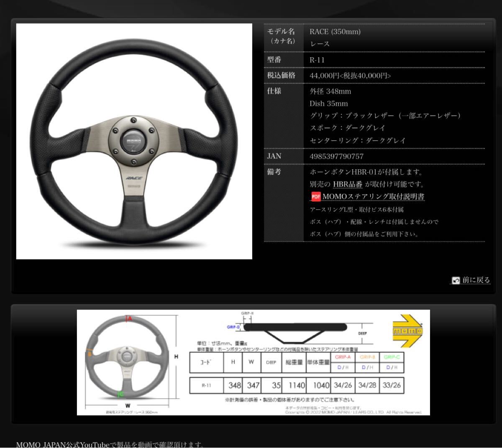Click the back arrow icon beside 前に戻る
The height and width of the screenshot is (448, 502).
456,280
